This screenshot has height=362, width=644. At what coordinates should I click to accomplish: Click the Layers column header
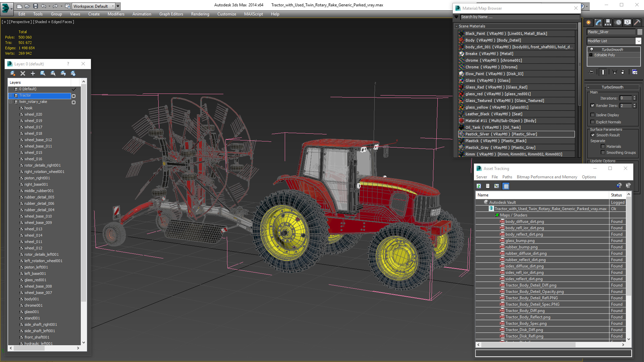(39, 82)
